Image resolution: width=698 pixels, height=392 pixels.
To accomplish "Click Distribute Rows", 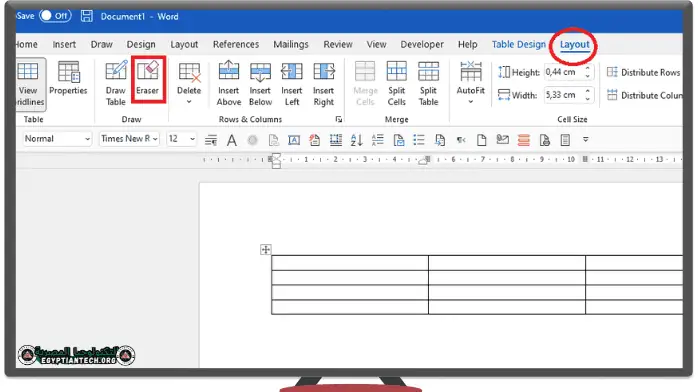I will pyautogui.click(x=644, y=72).
